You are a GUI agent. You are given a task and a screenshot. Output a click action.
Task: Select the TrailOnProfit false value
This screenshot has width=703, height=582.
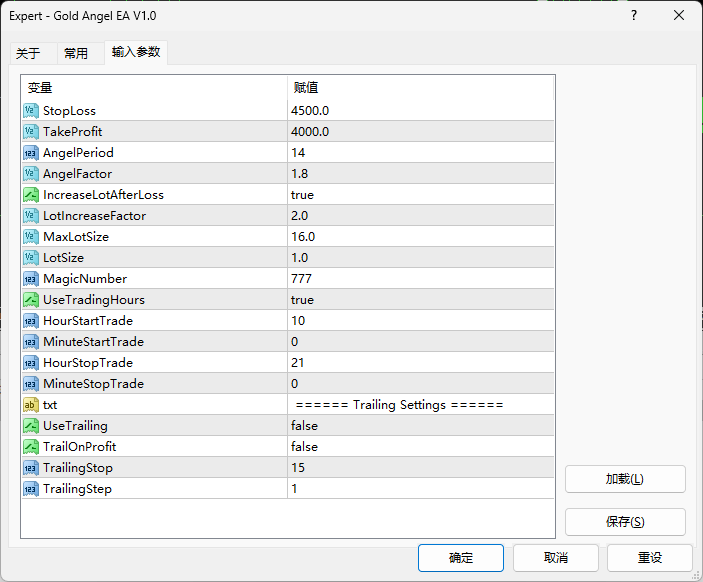point(304,447)
